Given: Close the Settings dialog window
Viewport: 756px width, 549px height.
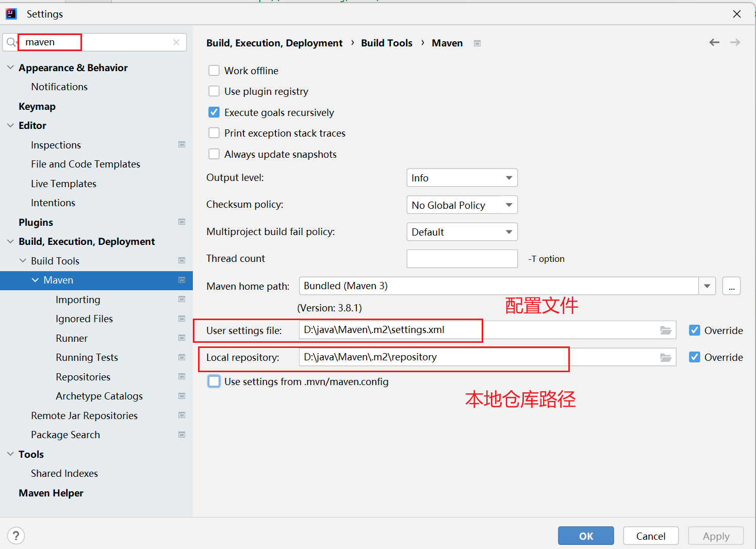Looking at the screenshot, I should pos(737,14).
